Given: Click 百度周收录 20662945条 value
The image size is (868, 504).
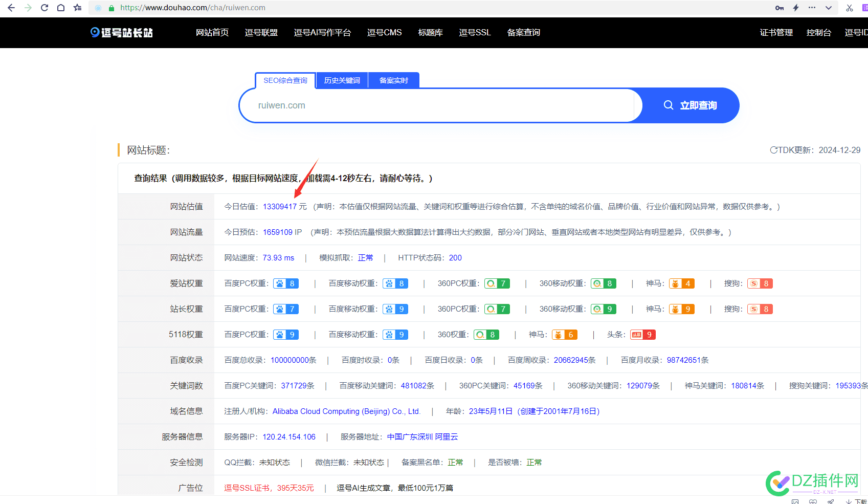Looking at the screenshot, I should (x=575, y=360).
